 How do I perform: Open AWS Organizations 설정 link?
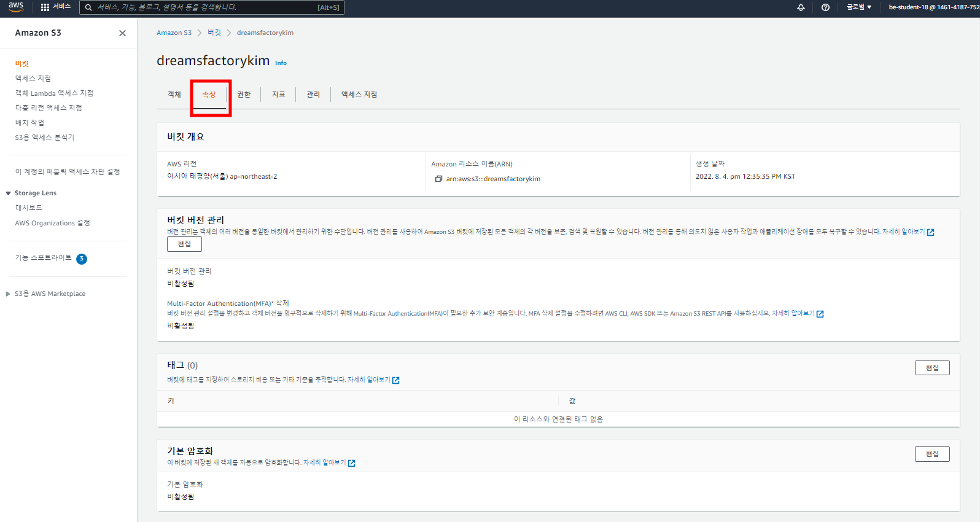coord(52,223)
